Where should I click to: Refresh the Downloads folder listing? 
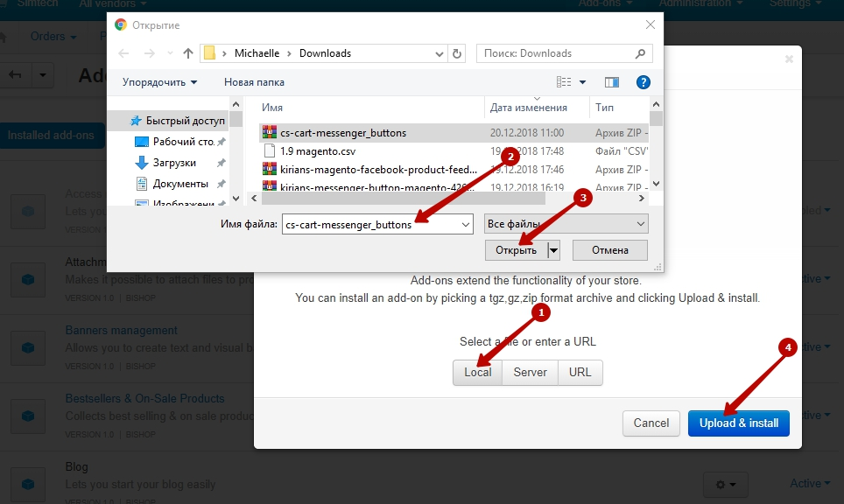click(457, 53)
